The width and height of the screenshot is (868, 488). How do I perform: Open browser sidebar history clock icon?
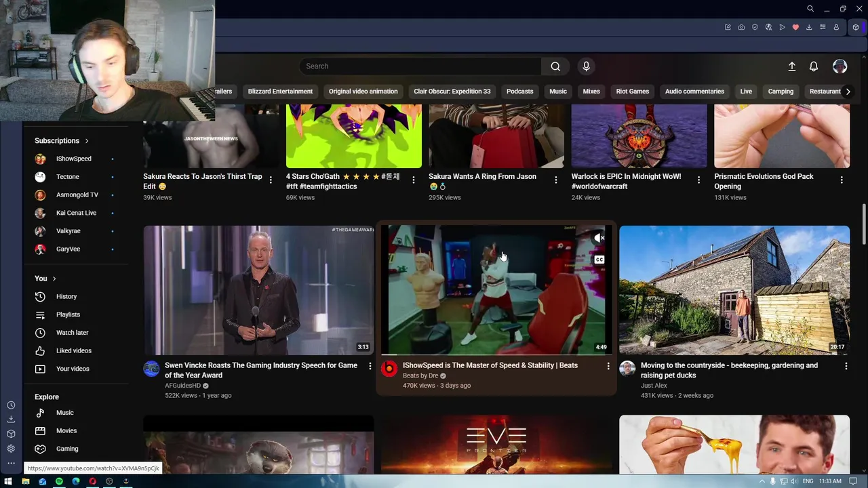click(x=11, y=405)
